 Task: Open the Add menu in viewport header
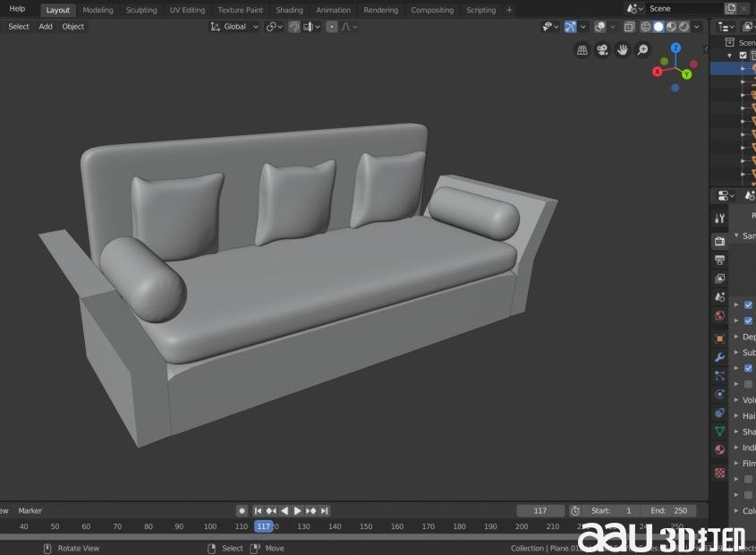(x=46, y=27)
